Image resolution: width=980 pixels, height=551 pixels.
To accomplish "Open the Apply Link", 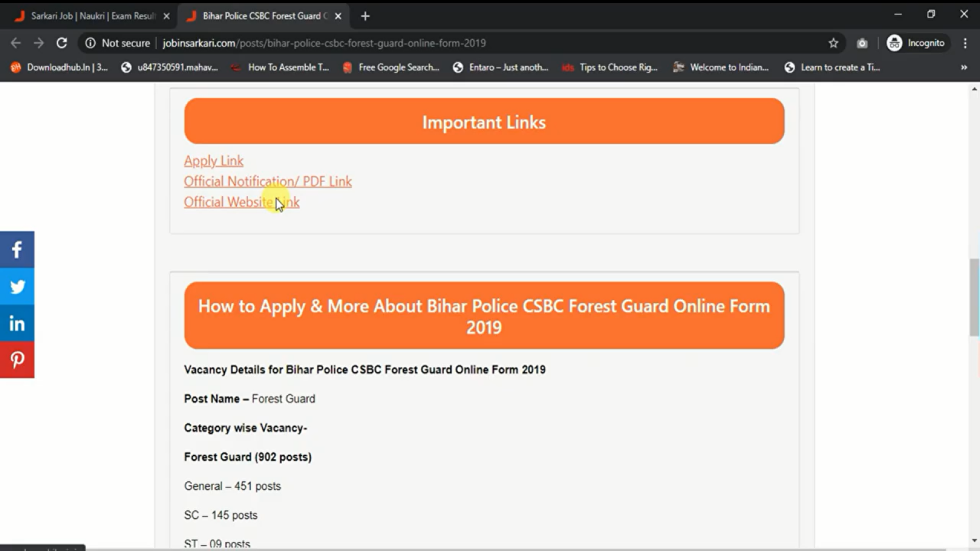I will pyautogui.click(x=214, y=161).
